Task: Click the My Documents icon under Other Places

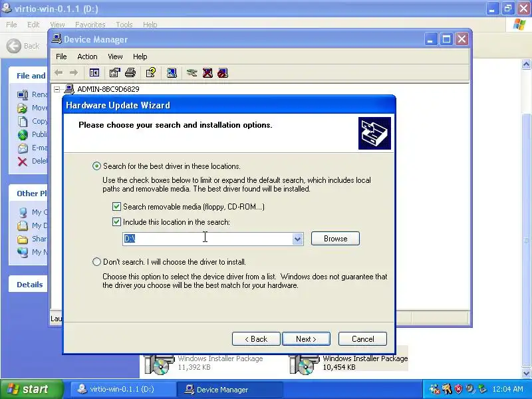Action: tap(23, 225)
